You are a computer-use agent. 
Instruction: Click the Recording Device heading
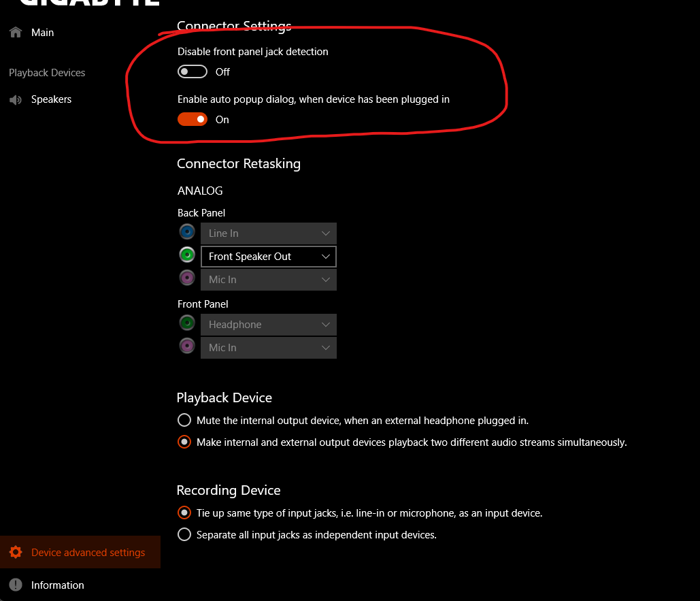click(229, 490)
